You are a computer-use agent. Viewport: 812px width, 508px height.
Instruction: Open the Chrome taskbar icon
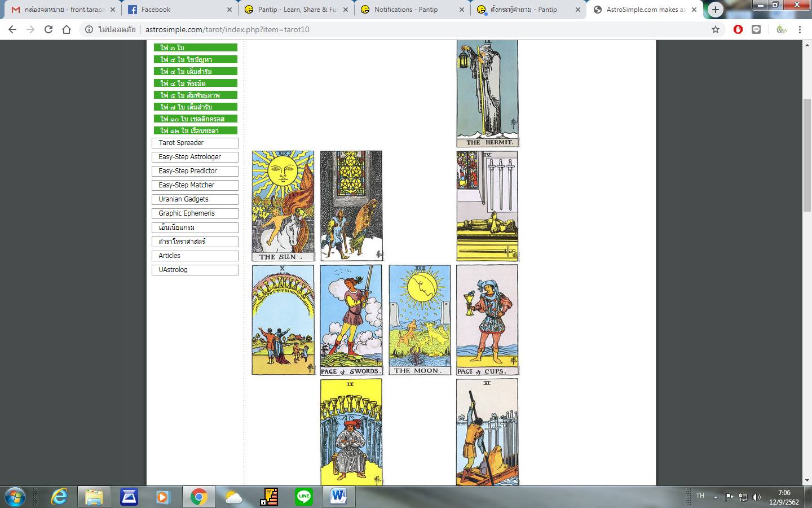[198, 497]
